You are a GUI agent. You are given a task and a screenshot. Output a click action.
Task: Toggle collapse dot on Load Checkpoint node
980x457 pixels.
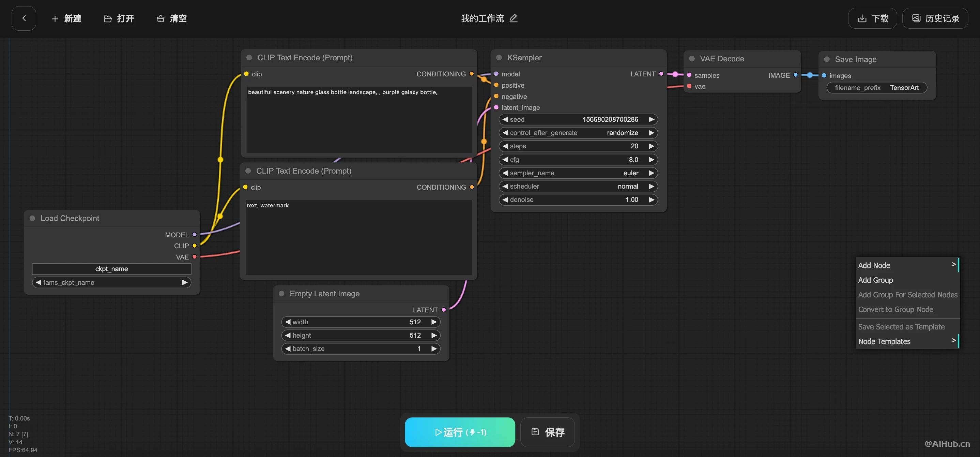(x=32, y=218)
